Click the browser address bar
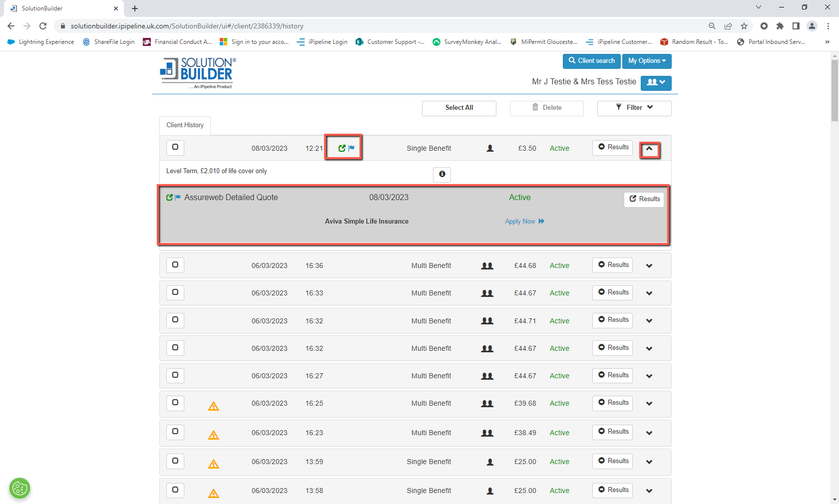 (350, 26)
